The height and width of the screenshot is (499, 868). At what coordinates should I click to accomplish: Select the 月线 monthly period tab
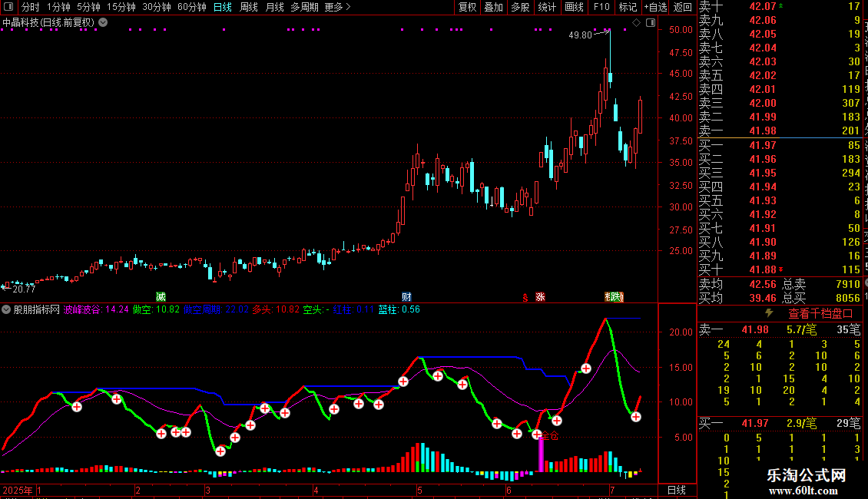click(x=274, y=7)
